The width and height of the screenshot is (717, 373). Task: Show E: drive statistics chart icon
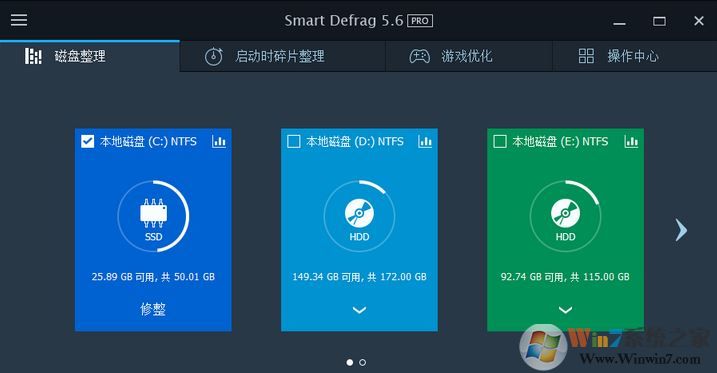pyautogui.click(x=631, y=141)
